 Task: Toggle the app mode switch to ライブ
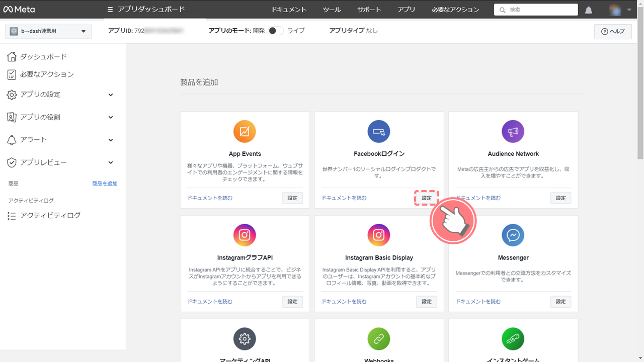[276, 31]
